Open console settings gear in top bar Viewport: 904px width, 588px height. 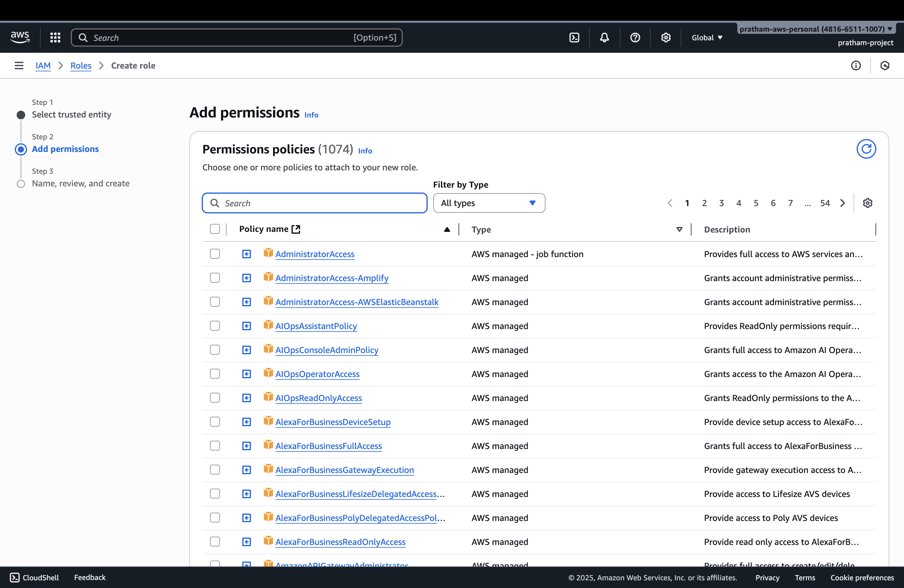click(x=665, y=37)
